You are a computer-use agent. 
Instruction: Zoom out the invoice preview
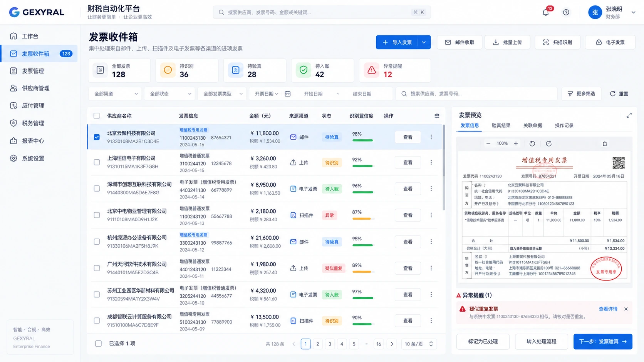pyautogui.click(x=488, y=143)
